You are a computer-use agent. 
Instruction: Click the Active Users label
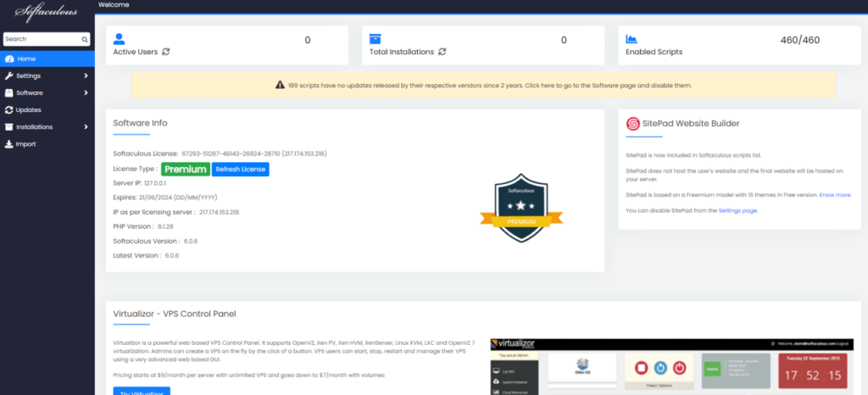coord(136,52)
